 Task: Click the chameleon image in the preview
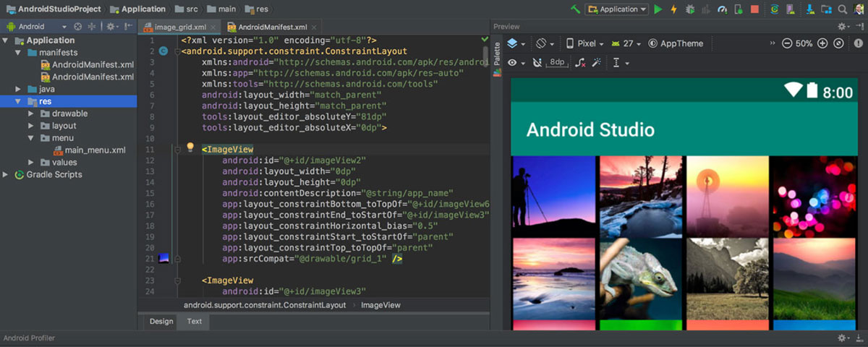coord(640,278)
